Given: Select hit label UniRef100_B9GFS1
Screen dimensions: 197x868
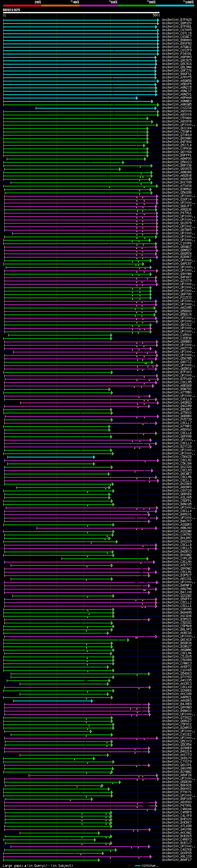Looking at the screenshot, I should coord(177,74).
